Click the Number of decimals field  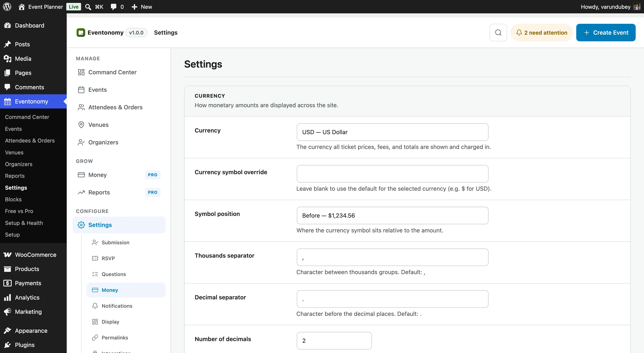tap(334, 340)
